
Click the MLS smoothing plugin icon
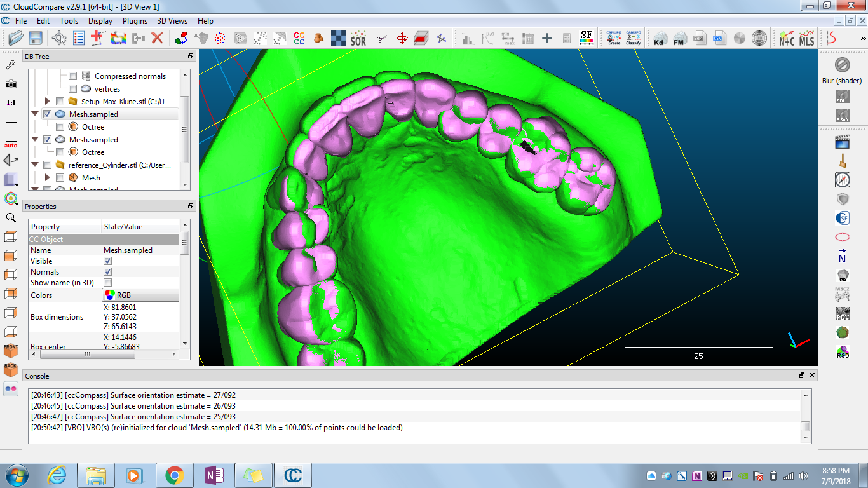(806, 39)
